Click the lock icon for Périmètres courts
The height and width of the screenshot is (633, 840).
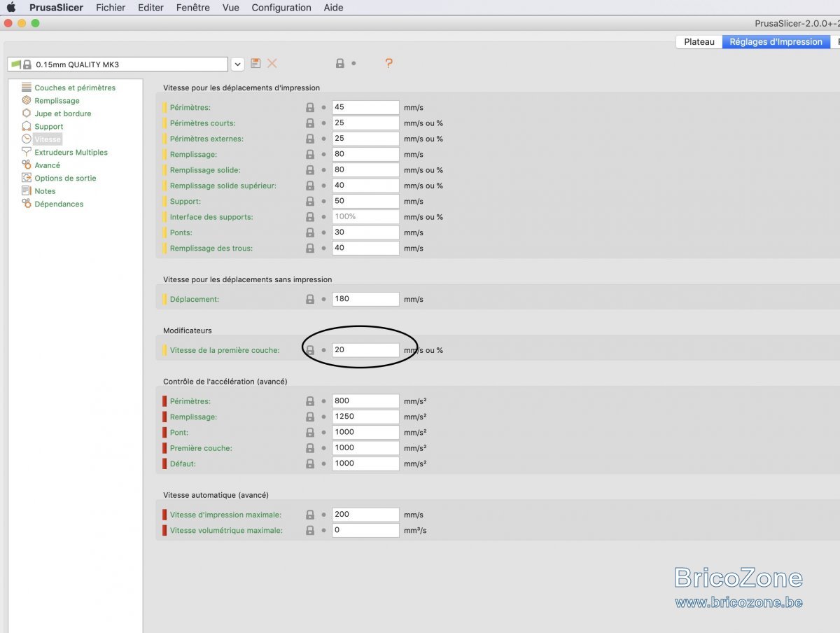click(x=310, y=123)
